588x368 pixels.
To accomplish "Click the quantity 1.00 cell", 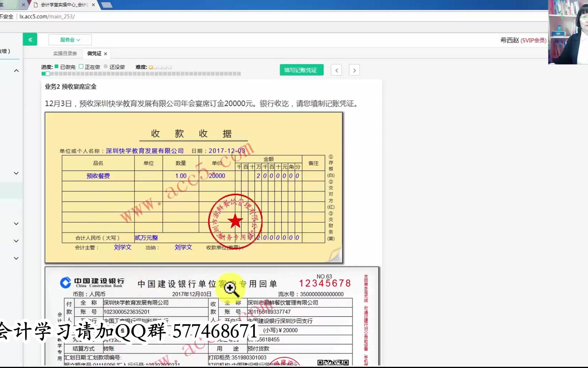I will click(181, 176).
